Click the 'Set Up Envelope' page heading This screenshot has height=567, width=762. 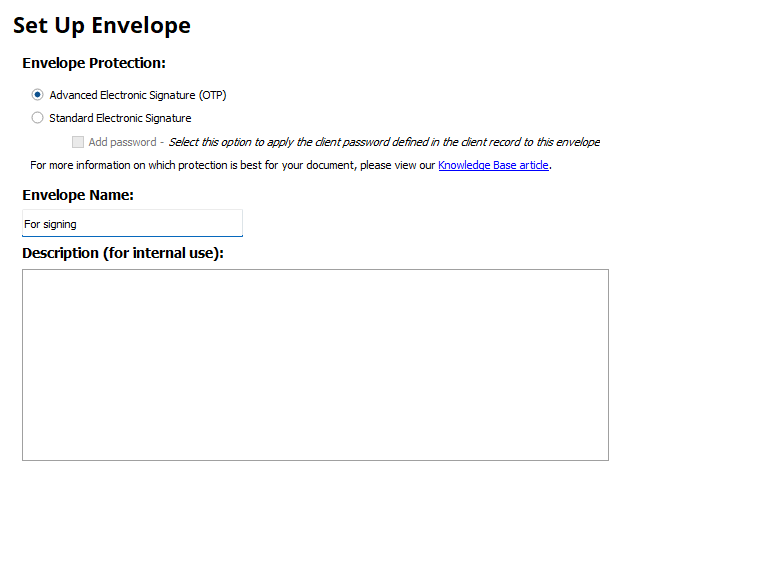coord(102,26)
